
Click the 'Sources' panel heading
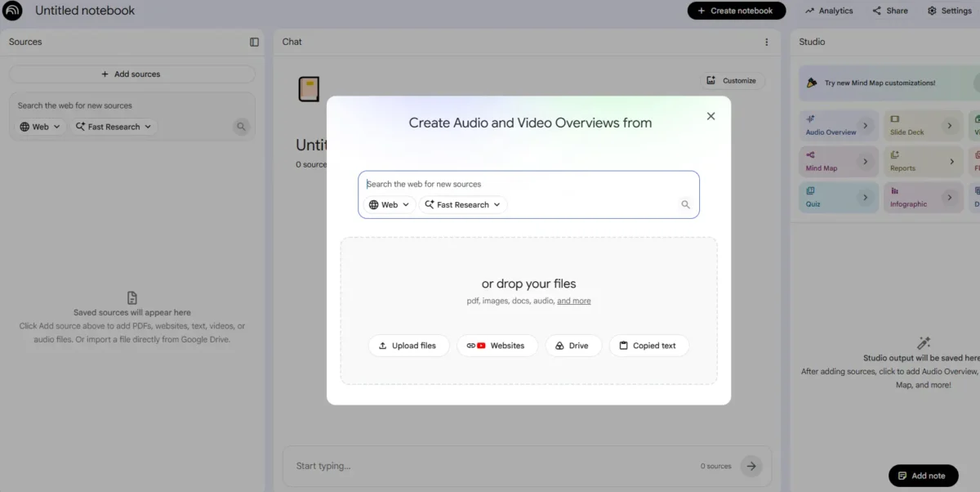[25, 42]
